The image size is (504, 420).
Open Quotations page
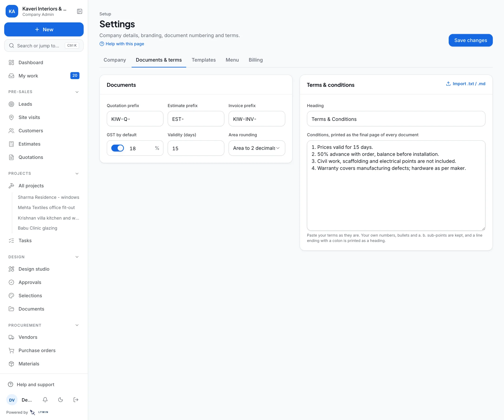click(44, 157)
